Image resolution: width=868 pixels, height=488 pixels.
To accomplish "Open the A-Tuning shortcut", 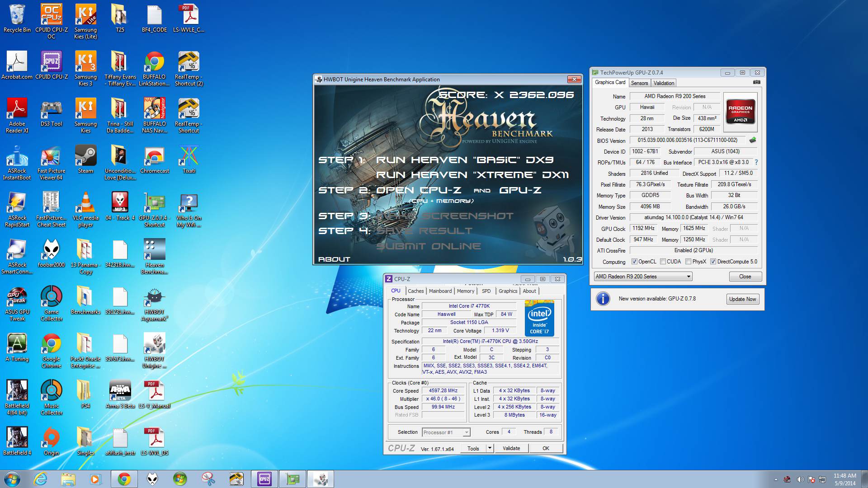I will click(x=17, y=347).
